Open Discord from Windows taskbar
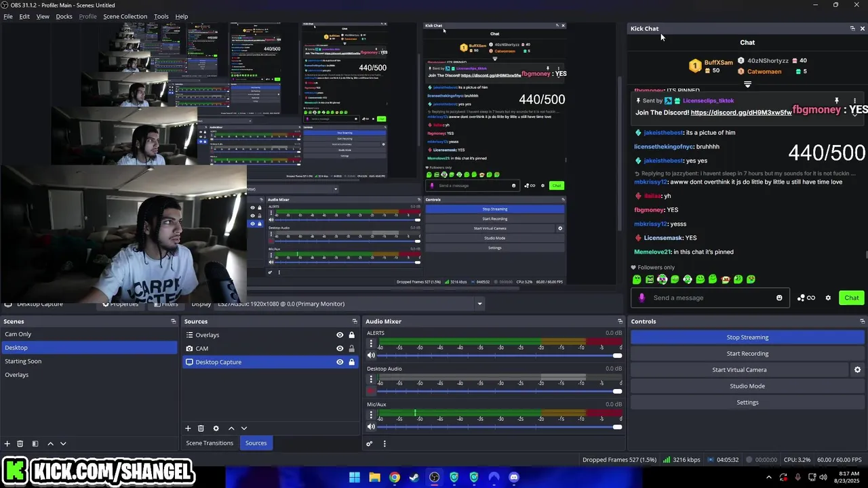Viewport: 868px width, 488px height. pyautogui.click(x=513, y=477)
